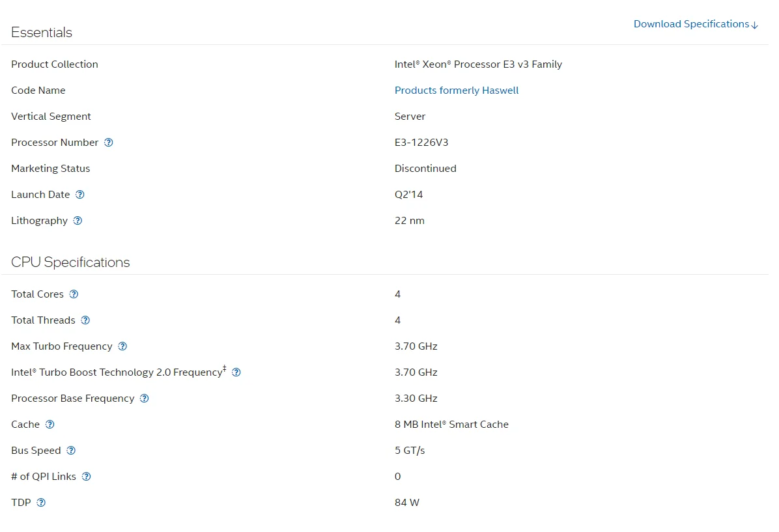Click the Cache help icon
Image resolution: width=779 pixels, height=532 pixels.
coord(50,425)
